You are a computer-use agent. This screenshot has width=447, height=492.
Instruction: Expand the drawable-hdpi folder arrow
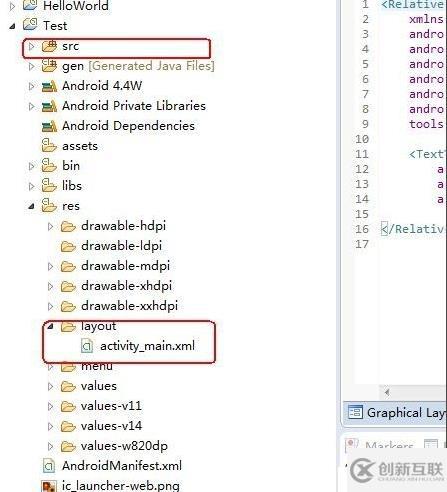tap(50, 226)
